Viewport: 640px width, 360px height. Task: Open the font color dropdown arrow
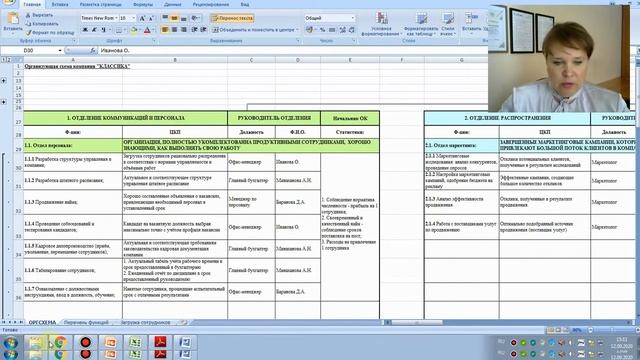pos(153,30)
